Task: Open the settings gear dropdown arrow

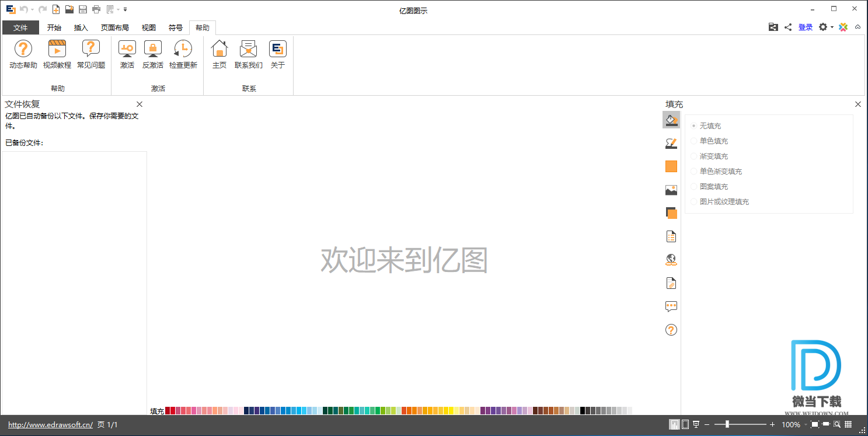Action: (832, 27)
